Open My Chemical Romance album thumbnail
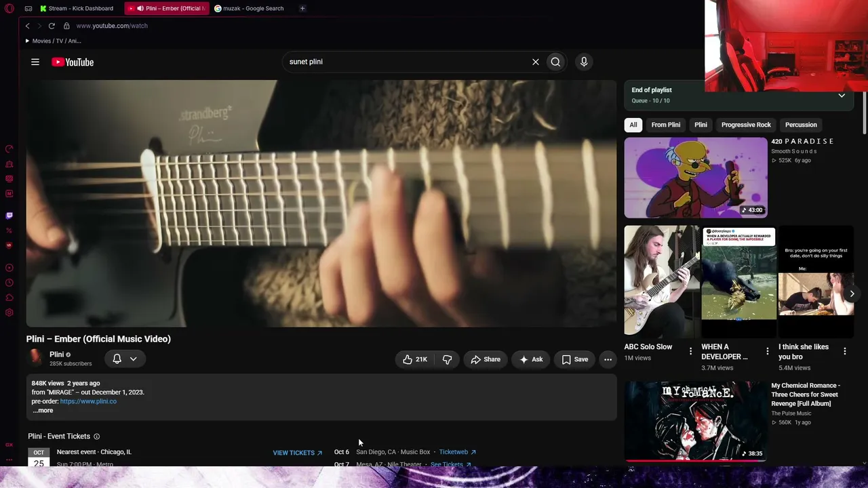868x488 pixels. [x=696, y=421]
